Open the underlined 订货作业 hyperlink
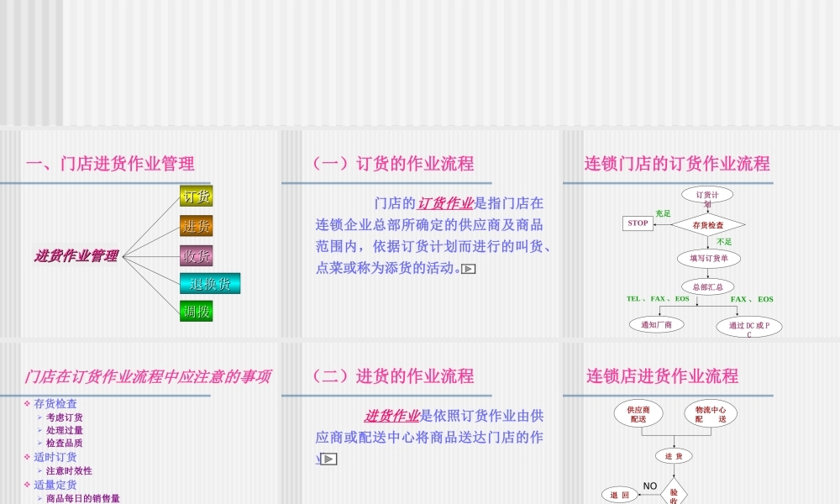840x504 pixels. (445, 203)
